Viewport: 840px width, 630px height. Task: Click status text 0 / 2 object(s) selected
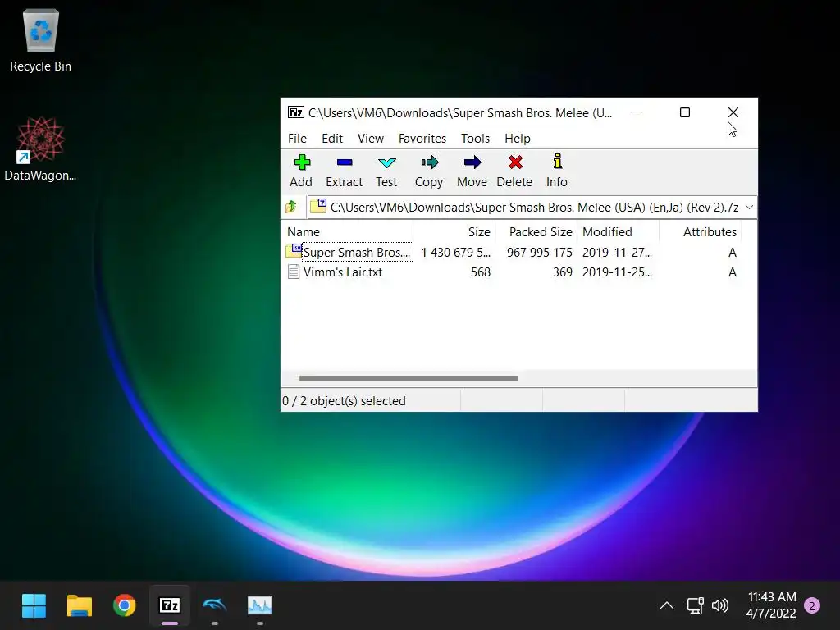pos(344,400)
